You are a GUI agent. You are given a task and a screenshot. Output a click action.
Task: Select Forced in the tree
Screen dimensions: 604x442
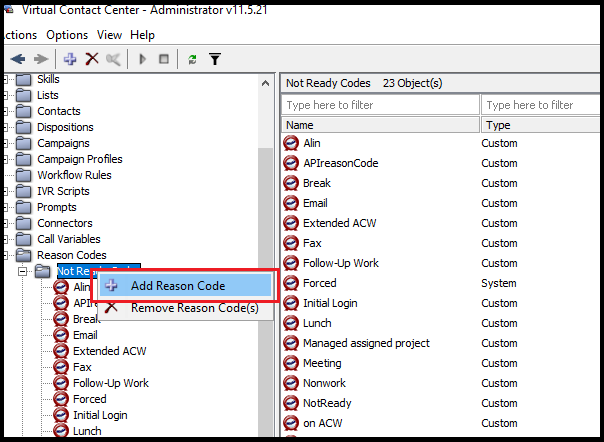(x=90, y=399)
